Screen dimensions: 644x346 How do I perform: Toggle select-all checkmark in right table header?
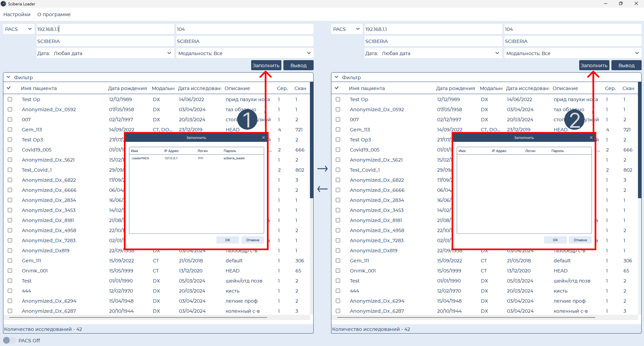337,88
